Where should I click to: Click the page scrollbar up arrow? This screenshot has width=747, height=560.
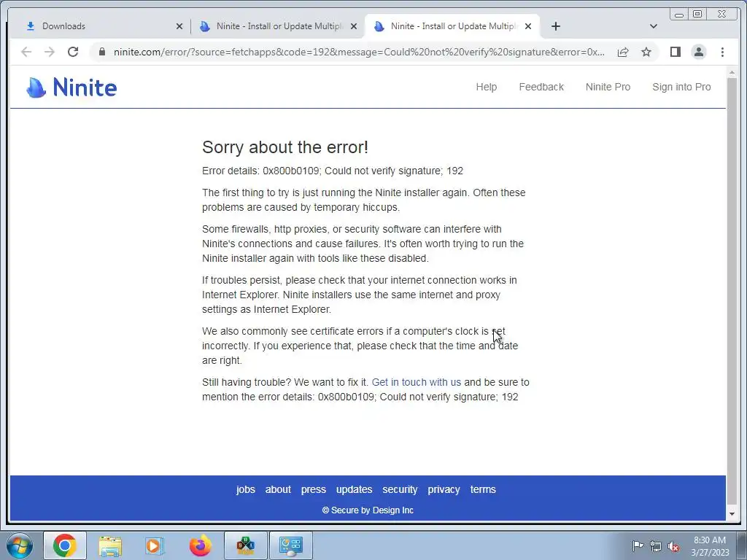point(732,72)
